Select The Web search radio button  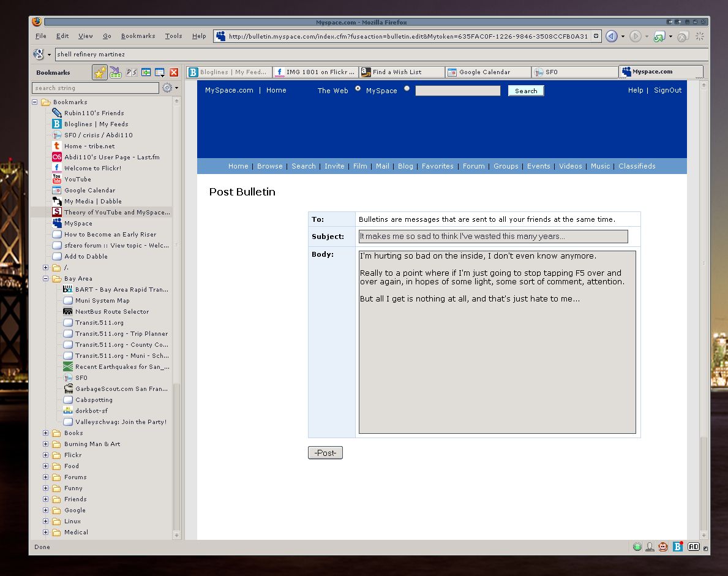coord(358,89)
